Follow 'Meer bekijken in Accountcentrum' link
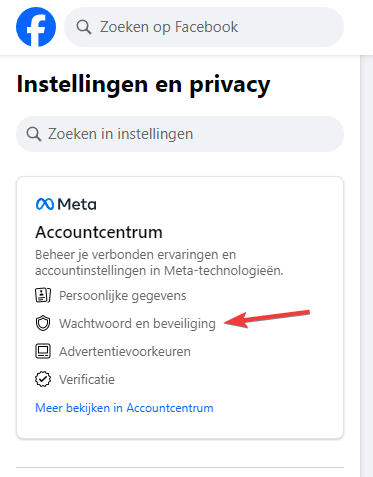Viewport: 373px width, 477px height. coord(124,408)
